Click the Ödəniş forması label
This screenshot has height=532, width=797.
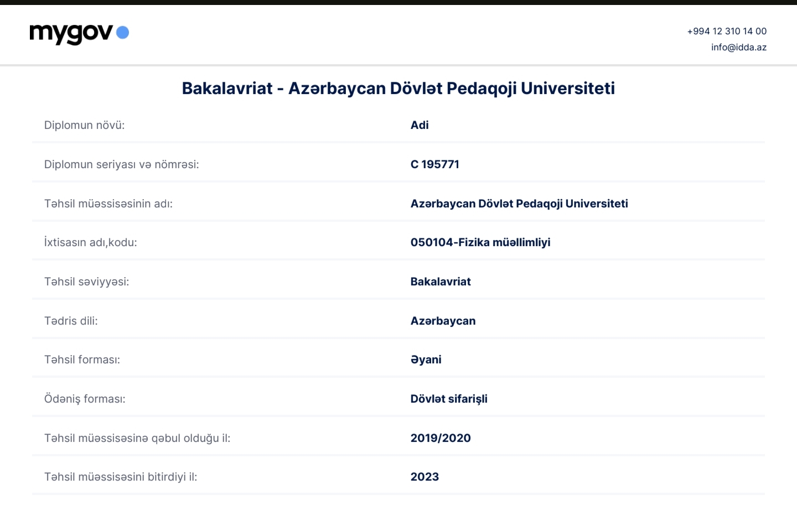(85, 399)
